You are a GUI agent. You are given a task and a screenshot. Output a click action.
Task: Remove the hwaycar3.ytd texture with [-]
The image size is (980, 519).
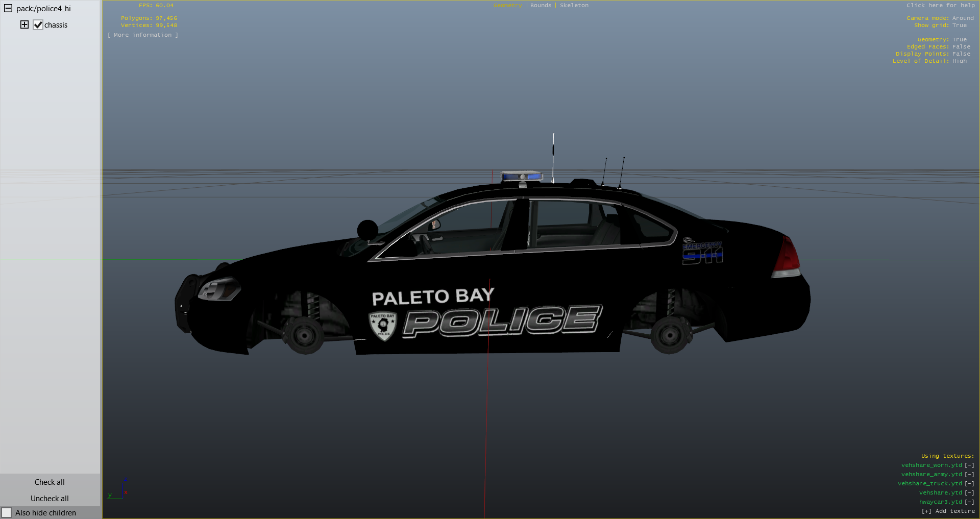[969, 502]
